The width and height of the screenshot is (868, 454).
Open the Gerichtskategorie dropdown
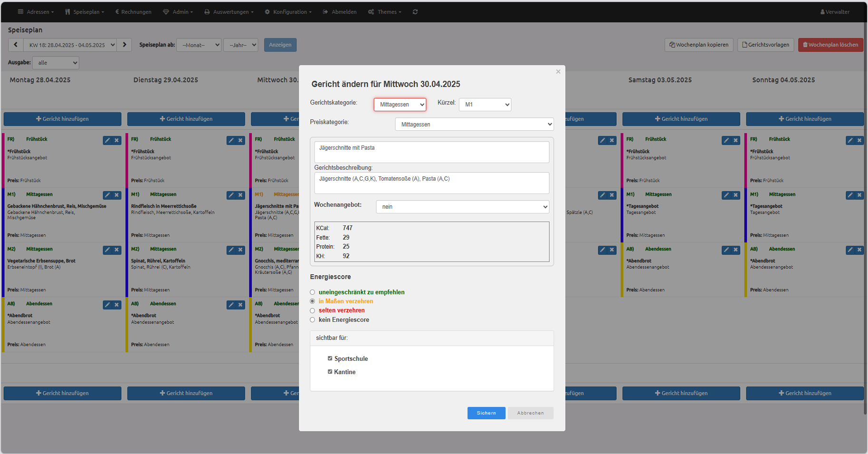pos(400,105)
